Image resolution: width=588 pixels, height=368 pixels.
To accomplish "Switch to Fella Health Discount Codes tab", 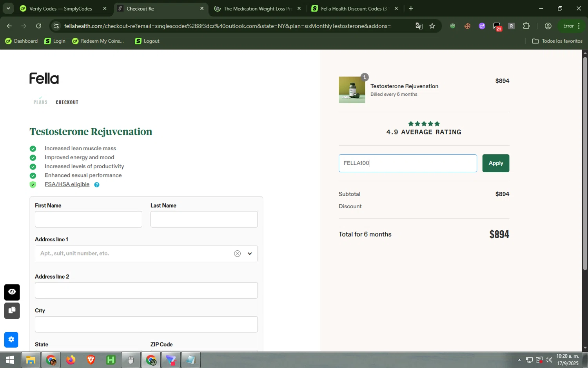I will [x=354, y=9].
